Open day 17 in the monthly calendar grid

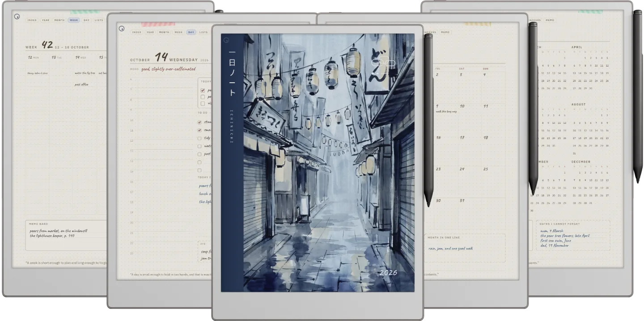462,138
